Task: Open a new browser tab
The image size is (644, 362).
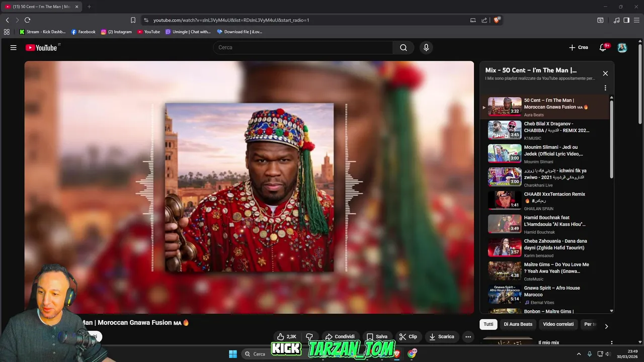Action: click(x=89, y=7)
